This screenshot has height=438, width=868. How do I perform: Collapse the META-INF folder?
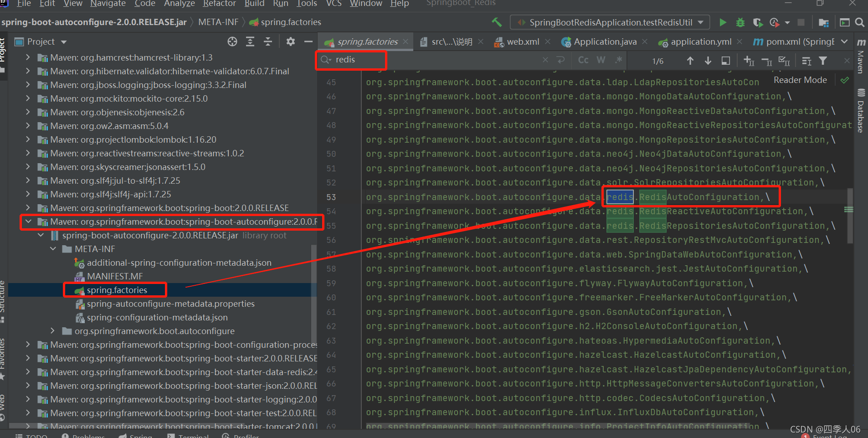[53, 249]
